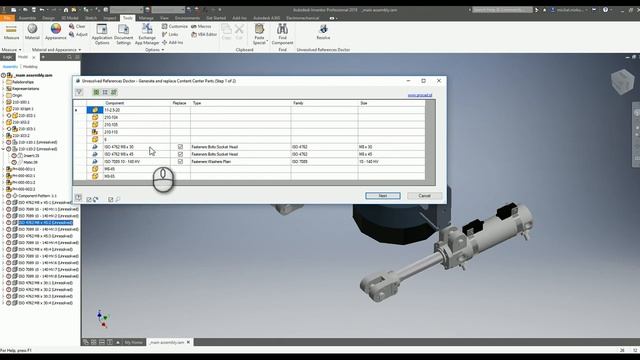
Task: Open the Options panel dropdown arrow
Action: coord(163,50)
